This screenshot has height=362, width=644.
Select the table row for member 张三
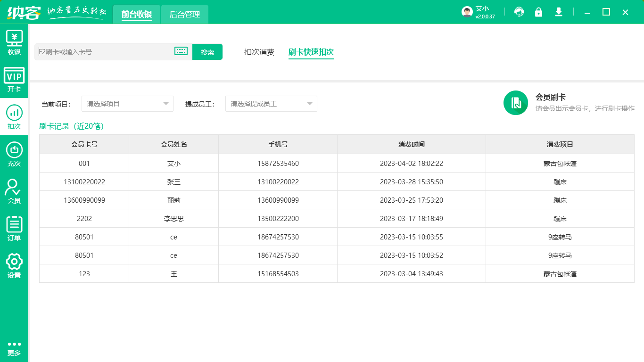tap(336, 182)
